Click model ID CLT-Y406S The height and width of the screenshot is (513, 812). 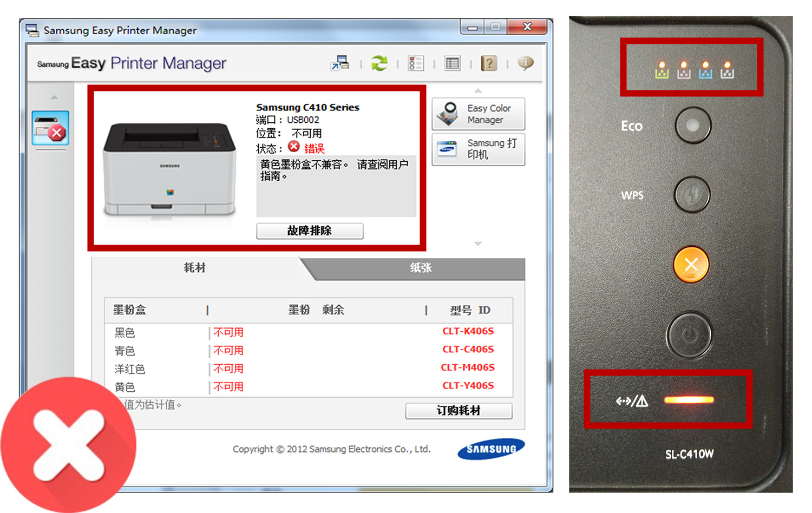point(468,386)
